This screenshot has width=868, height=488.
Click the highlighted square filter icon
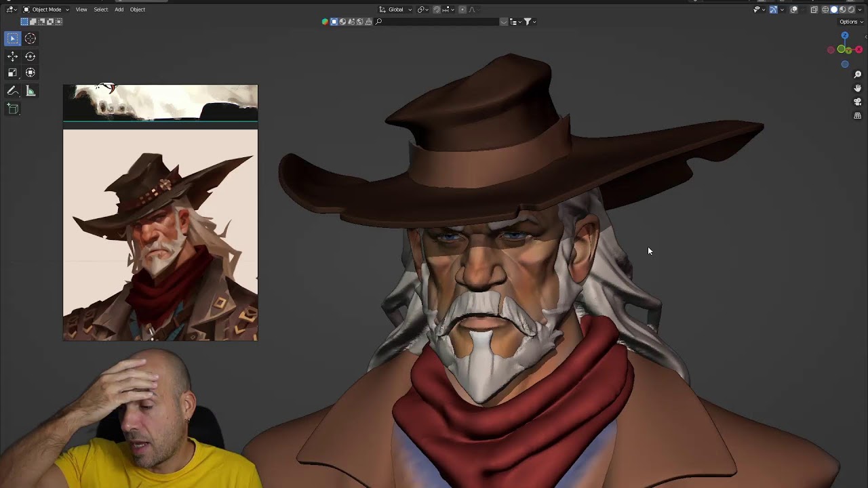coord(334,22)
